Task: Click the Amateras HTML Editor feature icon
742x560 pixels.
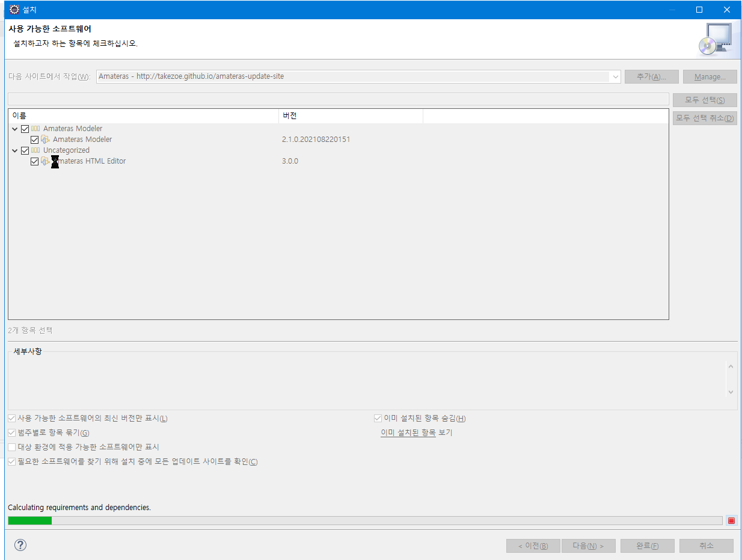Action: 45,161
